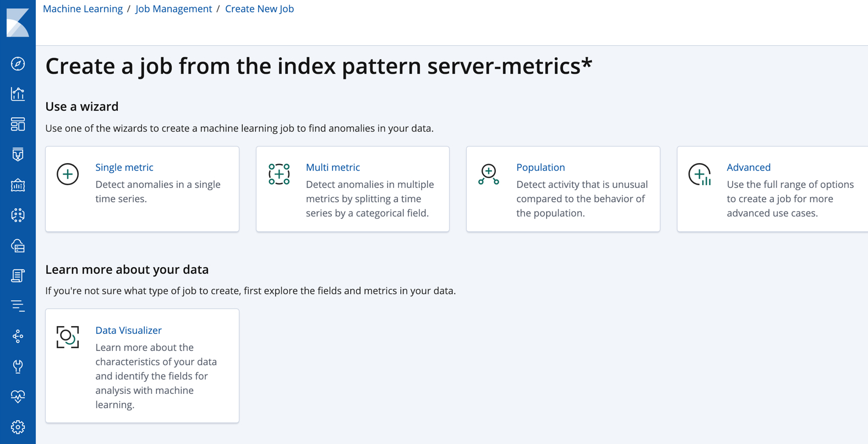Screen dimensions: 868x444
Task: Open the Single metric wizard
Action: (x=142, y=189)
